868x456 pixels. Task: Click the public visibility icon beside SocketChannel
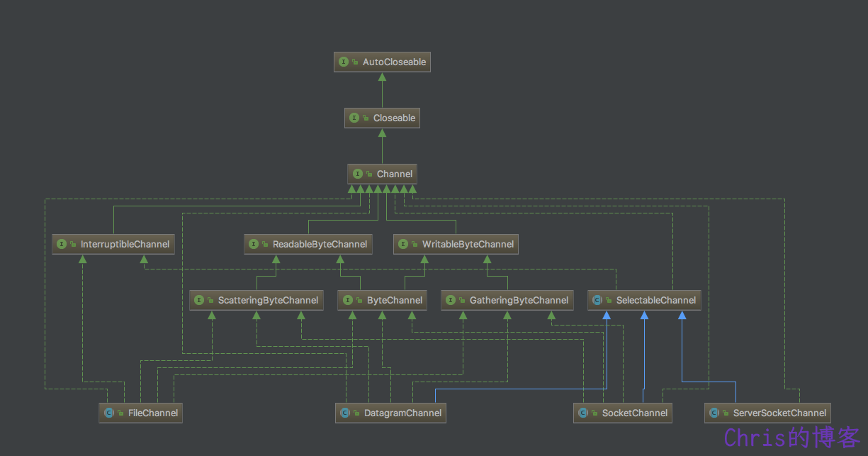[594, 413]
